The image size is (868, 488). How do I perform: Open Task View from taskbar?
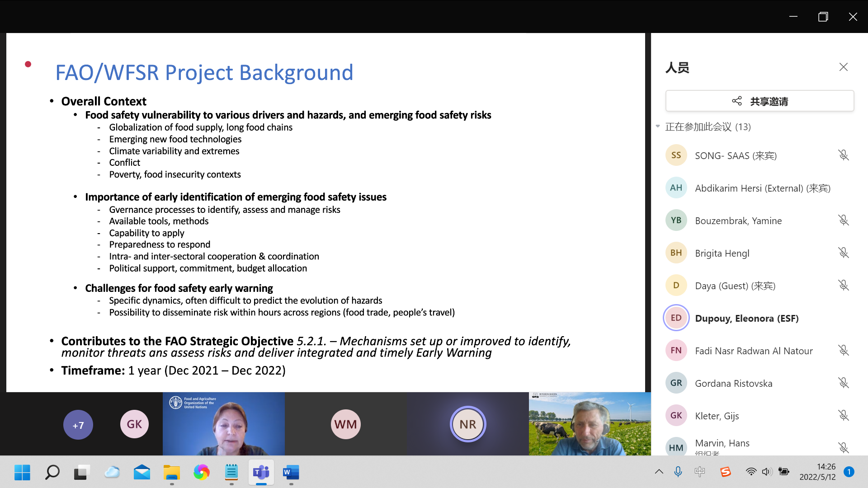point(82,472)
